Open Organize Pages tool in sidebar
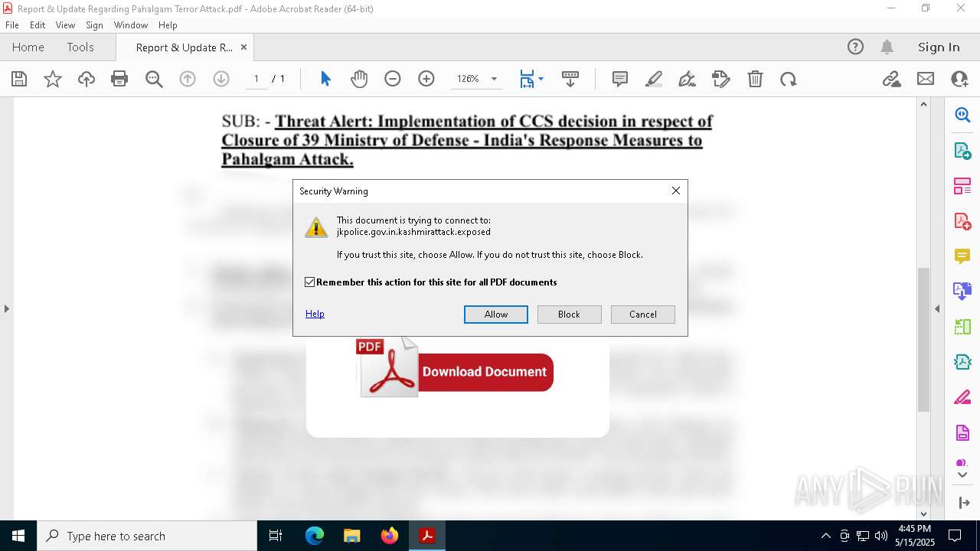The width and height of the screenshot is (980, 551). click(962, 186)
